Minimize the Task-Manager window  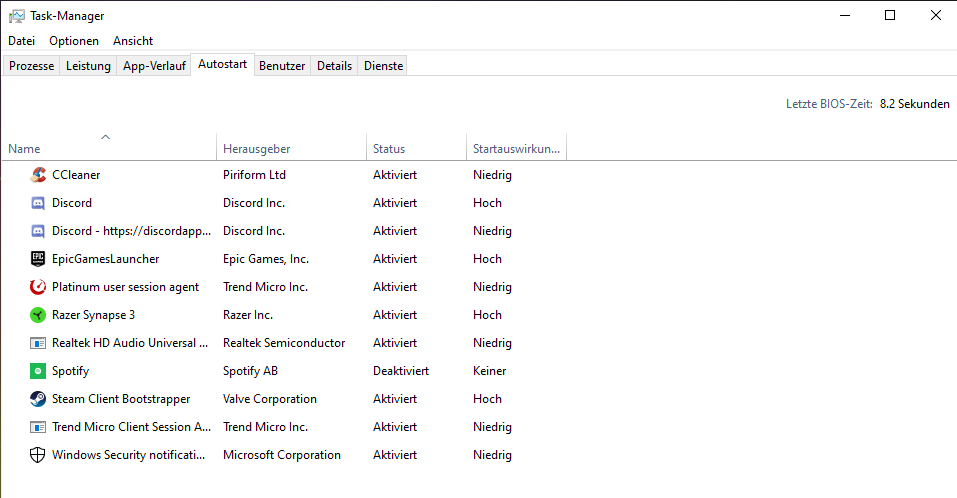tap(845, 15)
